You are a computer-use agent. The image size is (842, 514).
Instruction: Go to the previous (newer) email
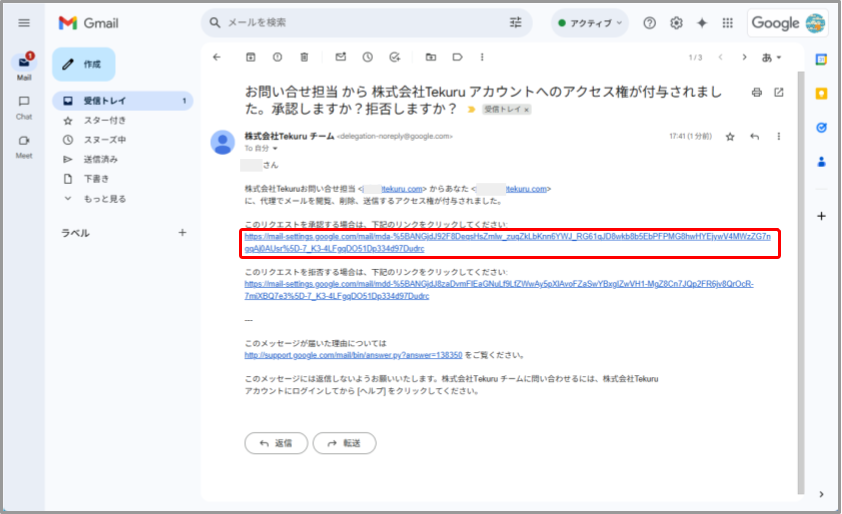click(x=721, y=57)
